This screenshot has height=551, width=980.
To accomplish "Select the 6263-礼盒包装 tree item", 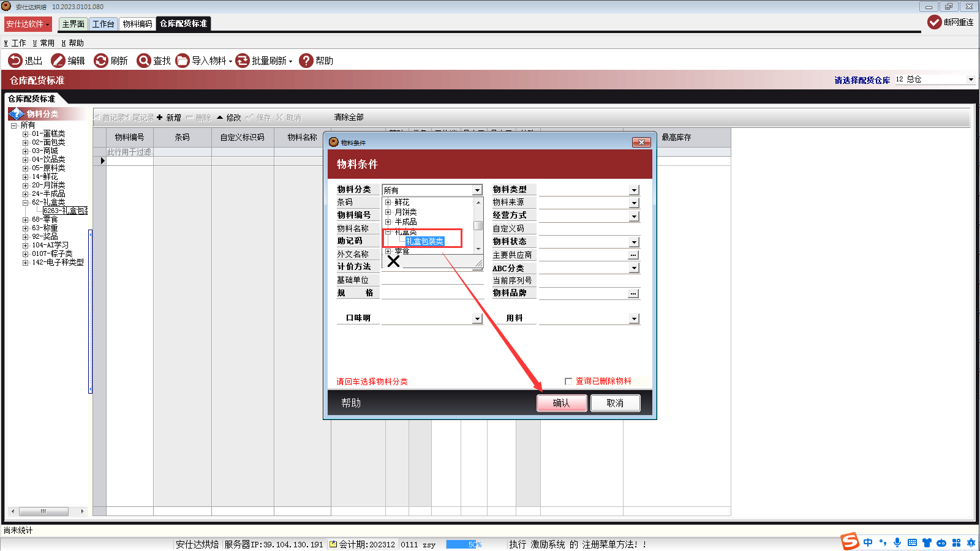I will coord(65,211).
